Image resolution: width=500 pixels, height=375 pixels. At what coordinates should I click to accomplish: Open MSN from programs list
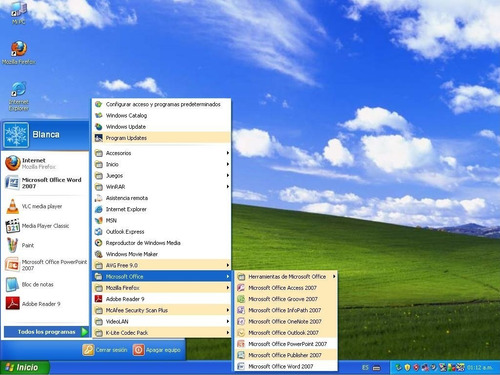coord(161,220)
